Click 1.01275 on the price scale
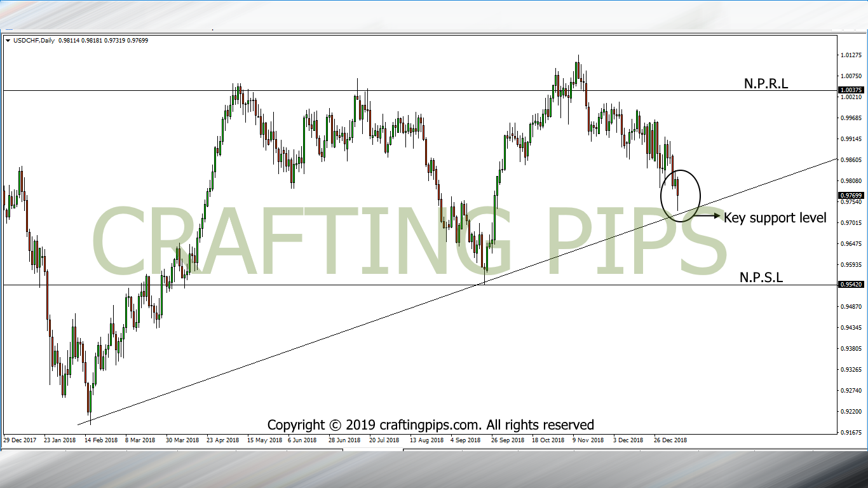Viewport: 868px width, 488px height. [851, 55]
